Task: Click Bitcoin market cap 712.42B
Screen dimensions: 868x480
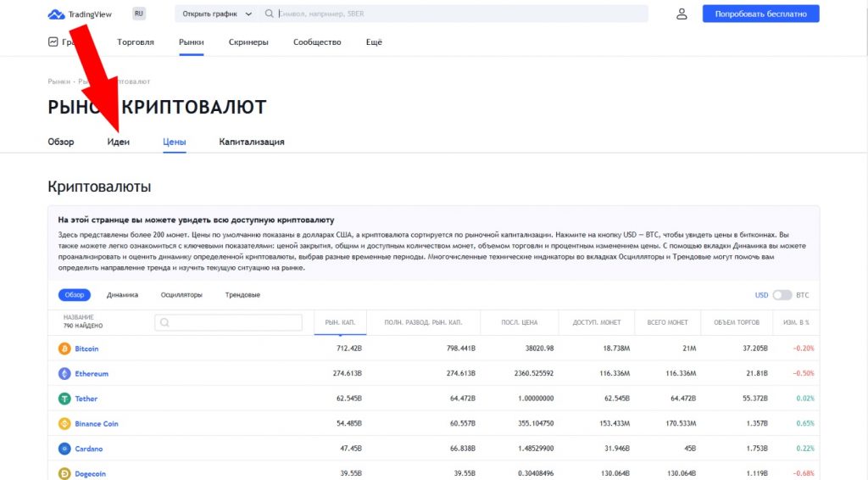Action: pyautogui.click(x=349, y=349)
